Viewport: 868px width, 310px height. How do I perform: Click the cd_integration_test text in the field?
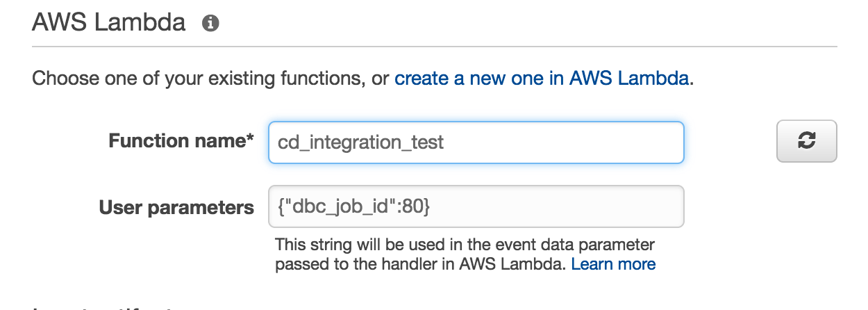360,142
